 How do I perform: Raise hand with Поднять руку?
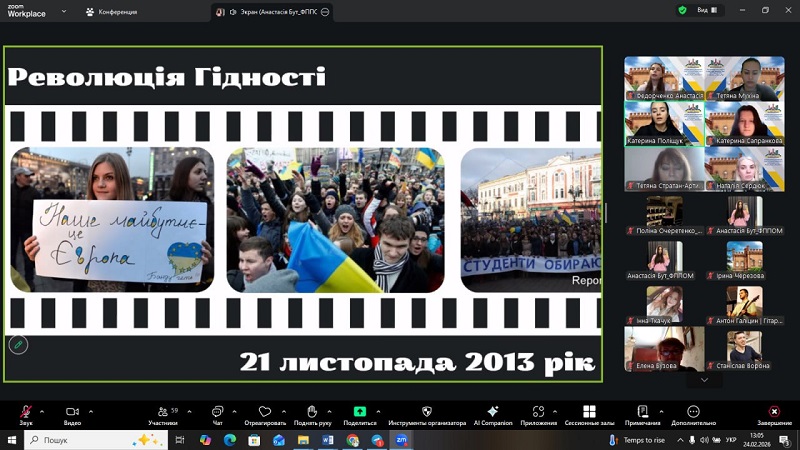click(312, 412)
